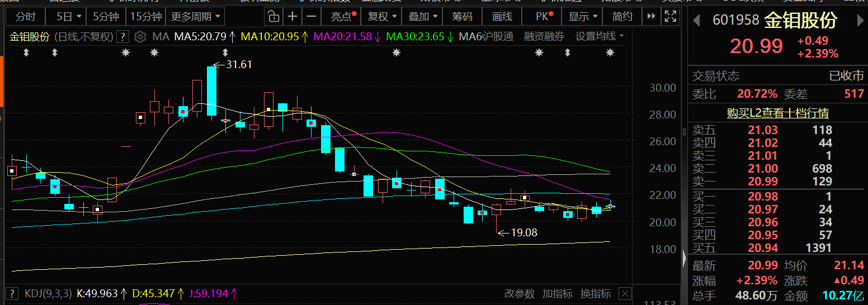Open the gear settings icon beside MA
The image size is (868, 305).
coord(140,37)
